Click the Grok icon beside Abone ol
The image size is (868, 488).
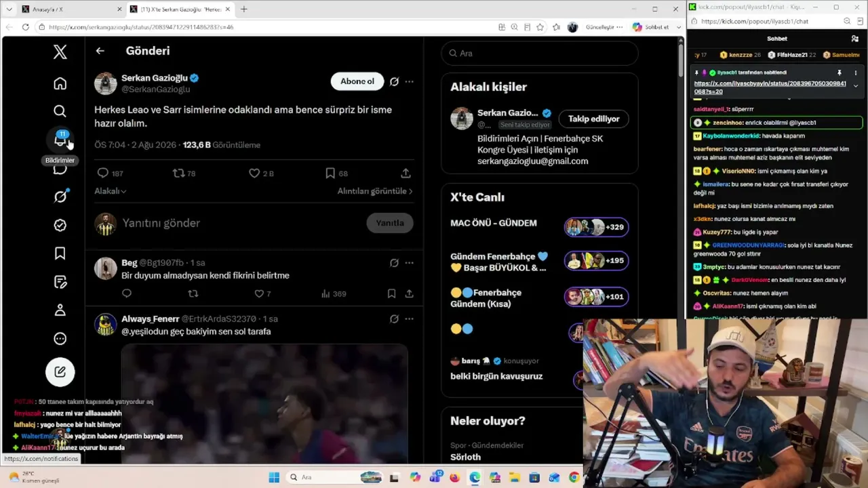(x=394, y=81)
